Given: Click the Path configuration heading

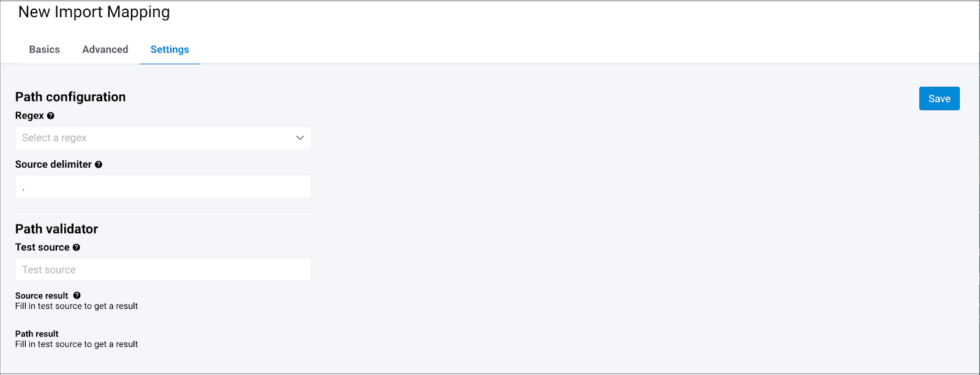Looking at the screenshot, I should point(70,97).
